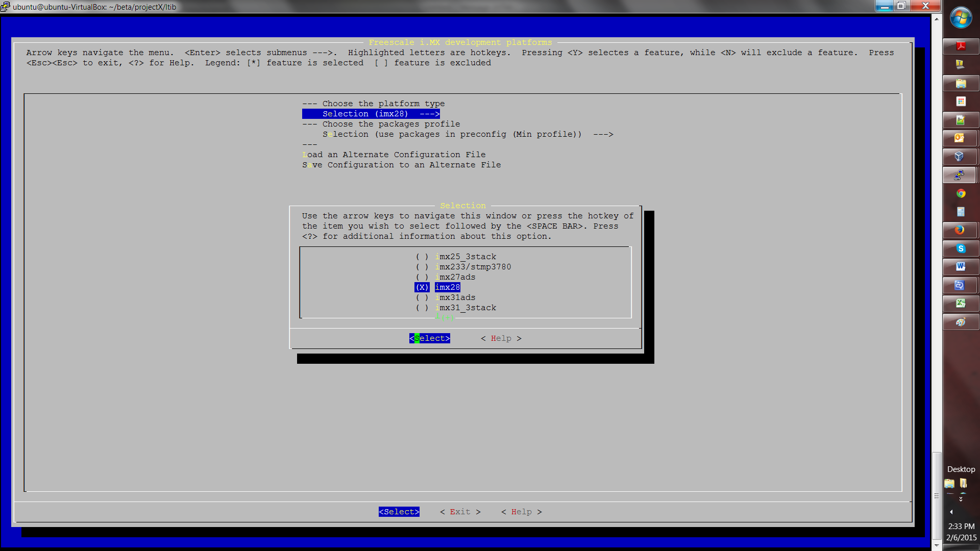This screenshot has height=551, width=980.
Task: Open Load an Alternate Configuration File
Action: tap(394, 155)
